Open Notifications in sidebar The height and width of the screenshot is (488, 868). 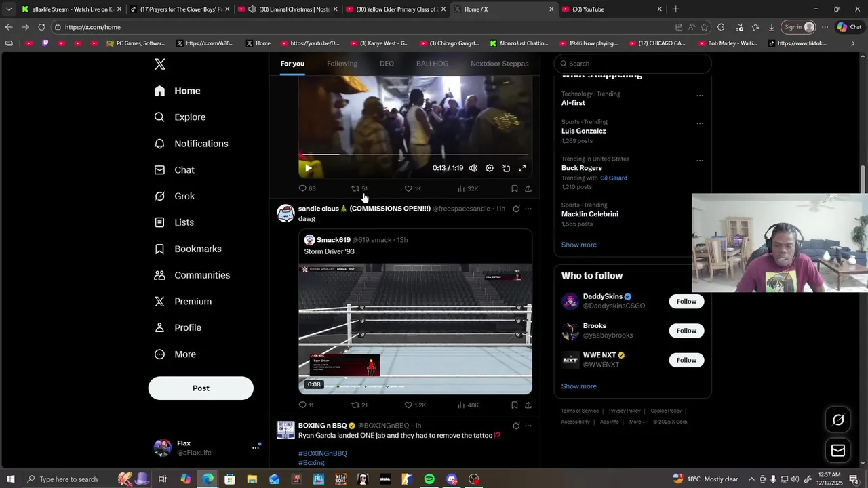(191, 144)
